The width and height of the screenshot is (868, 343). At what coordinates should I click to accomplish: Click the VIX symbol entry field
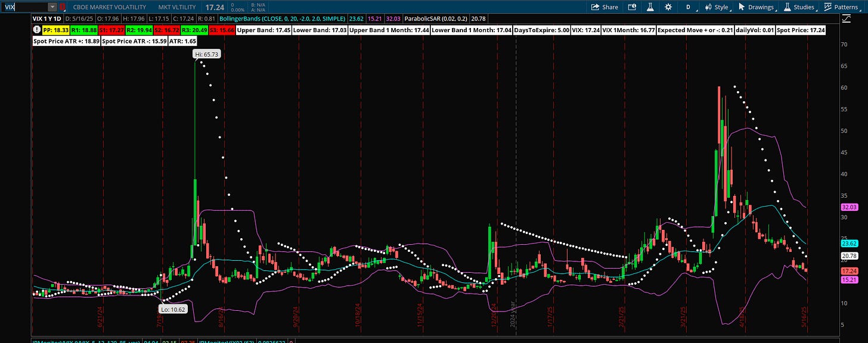coord(24,7)
